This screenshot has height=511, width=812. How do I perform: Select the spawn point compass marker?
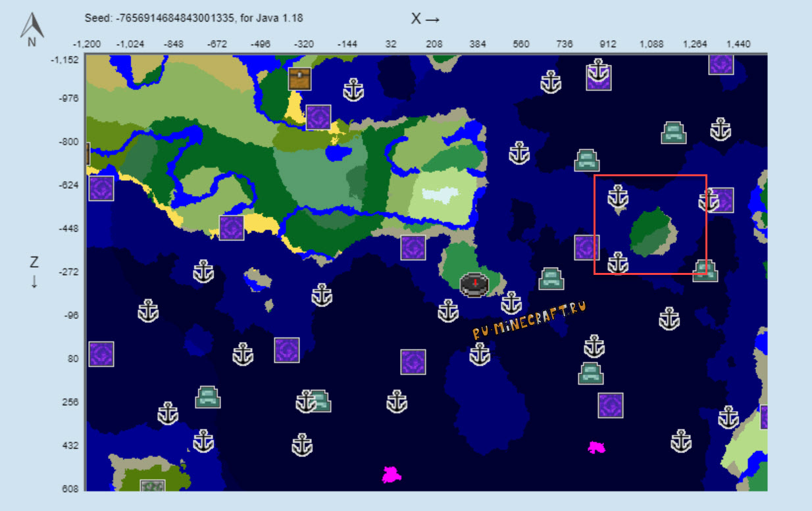tap(474, 283)
